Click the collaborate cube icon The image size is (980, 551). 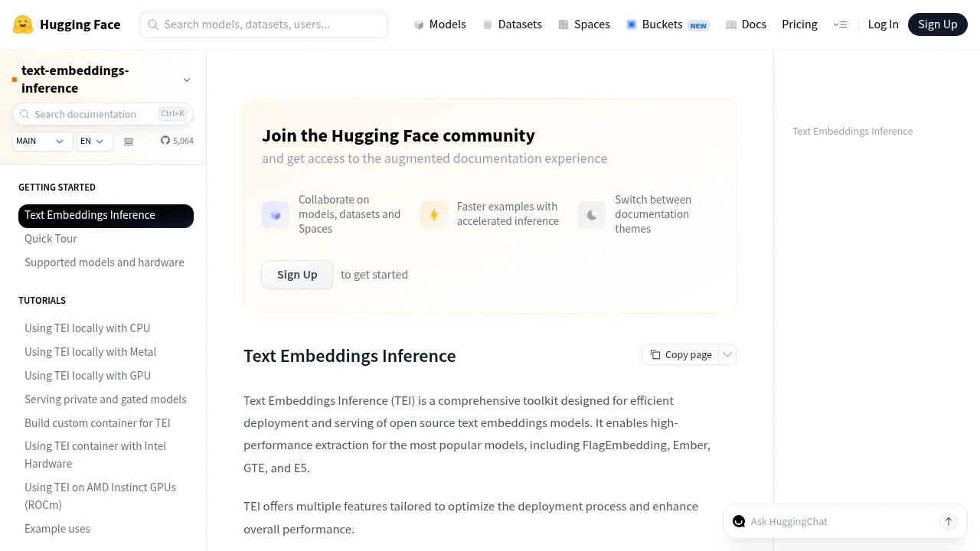click(276, 215)
